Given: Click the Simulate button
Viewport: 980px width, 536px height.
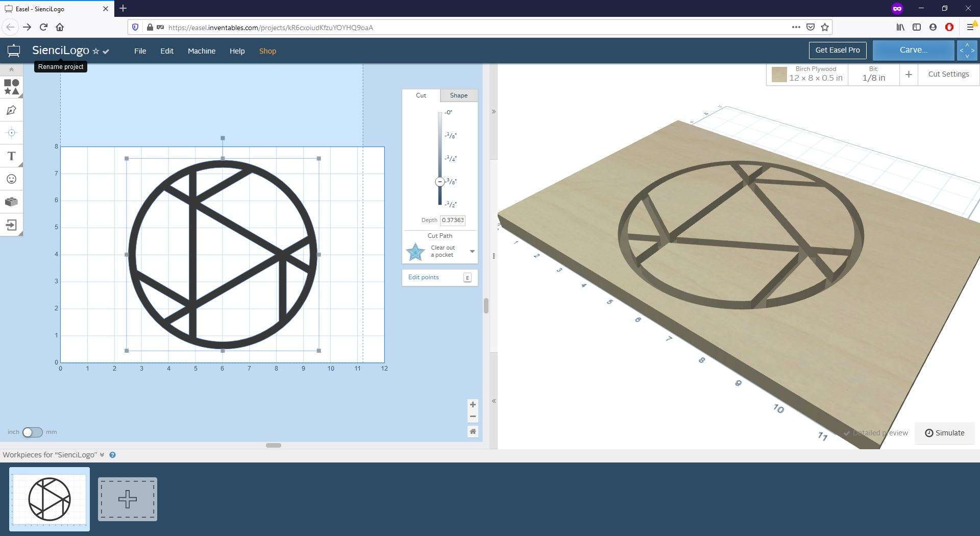Looking at the screenshot, I should (945, 433).
